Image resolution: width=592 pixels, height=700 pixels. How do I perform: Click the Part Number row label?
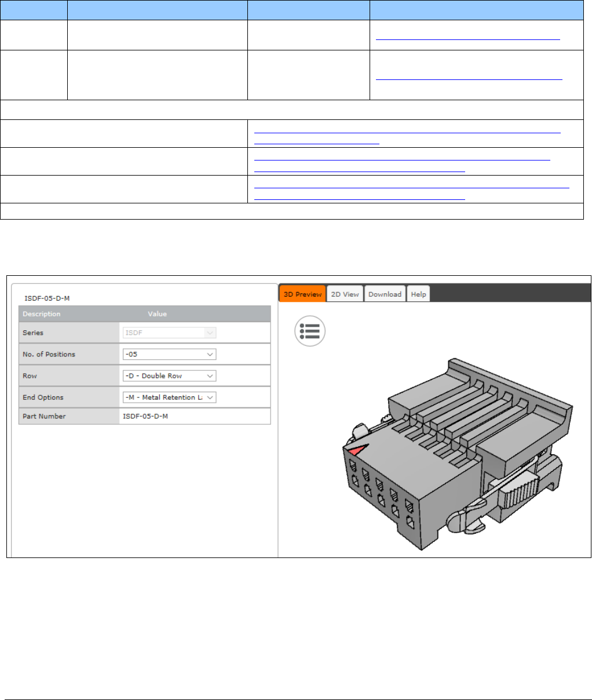point(44,416)
